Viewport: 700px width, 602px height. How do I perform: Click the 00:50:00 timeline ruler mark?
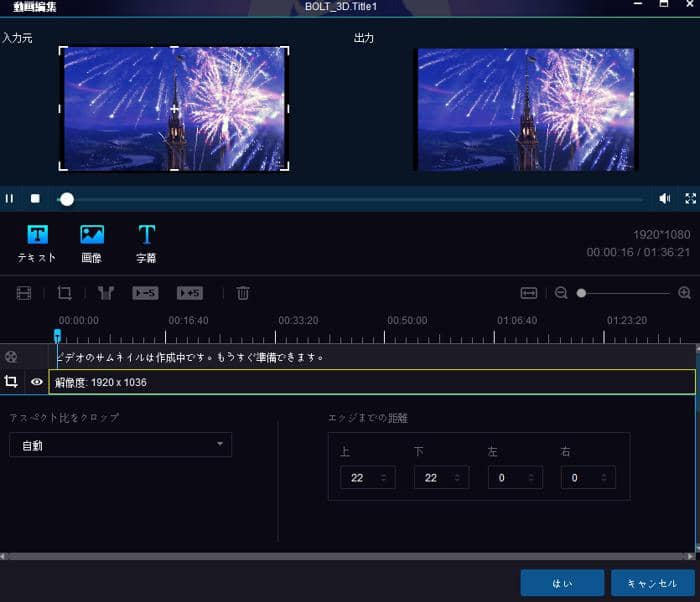click(x=407, y=320)
